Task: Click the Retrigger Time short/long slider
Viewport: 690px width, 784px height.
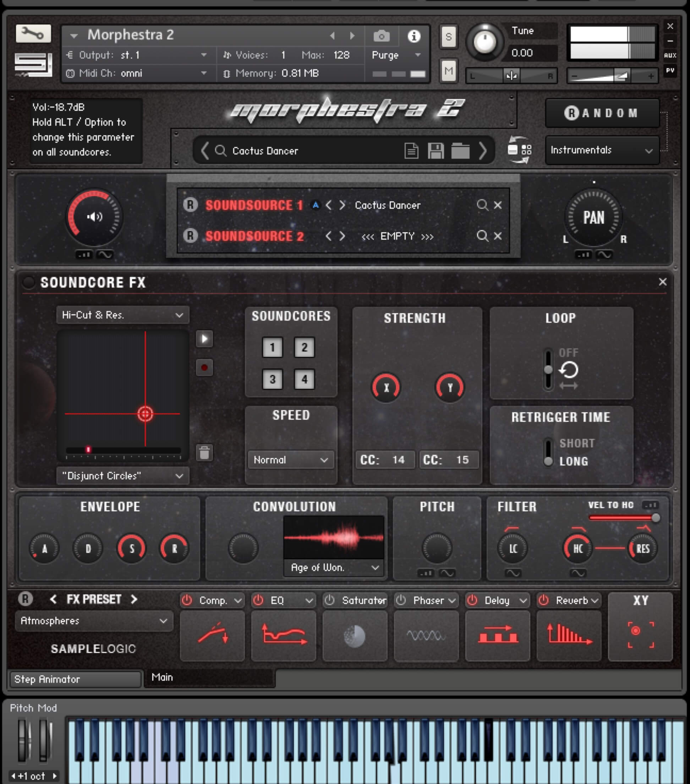Action: (x=548, y=452)
